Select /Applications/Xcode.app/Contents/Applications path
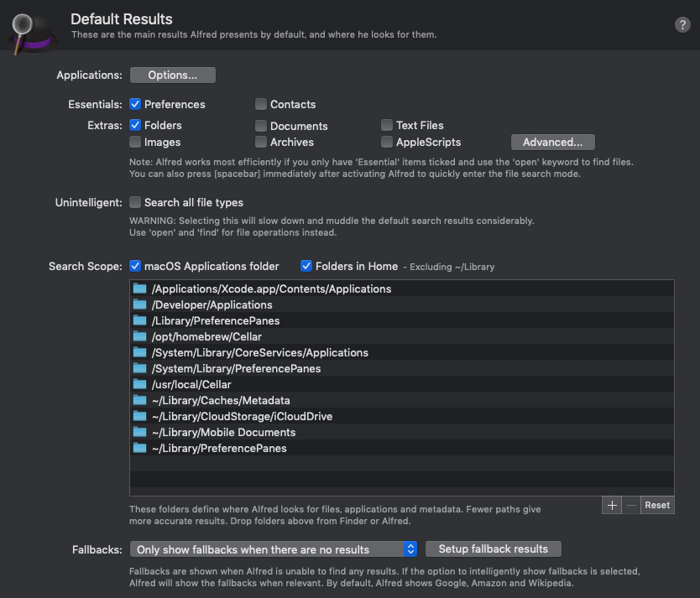This screenshot has height=598, width=700. 271,289
